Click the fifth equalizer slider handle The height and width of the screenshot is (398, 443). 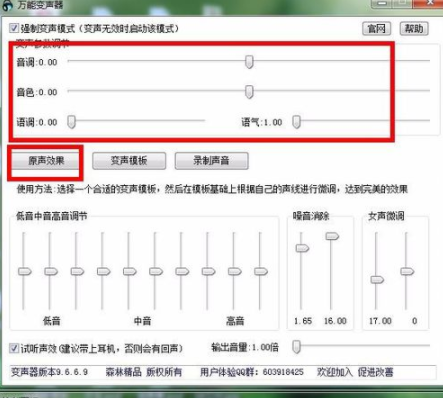[x=129, y=271]
